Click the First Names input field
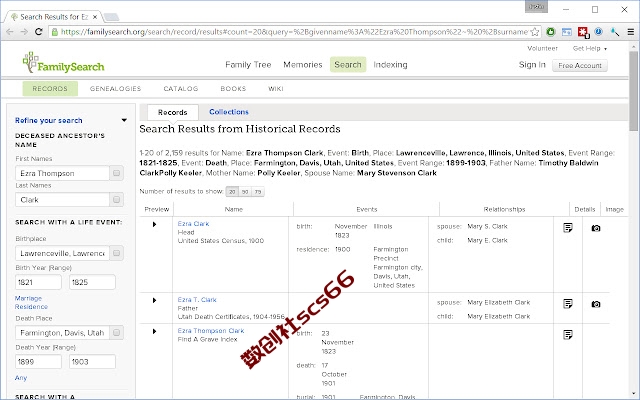640x400 pixels. (x=62, y=173)
